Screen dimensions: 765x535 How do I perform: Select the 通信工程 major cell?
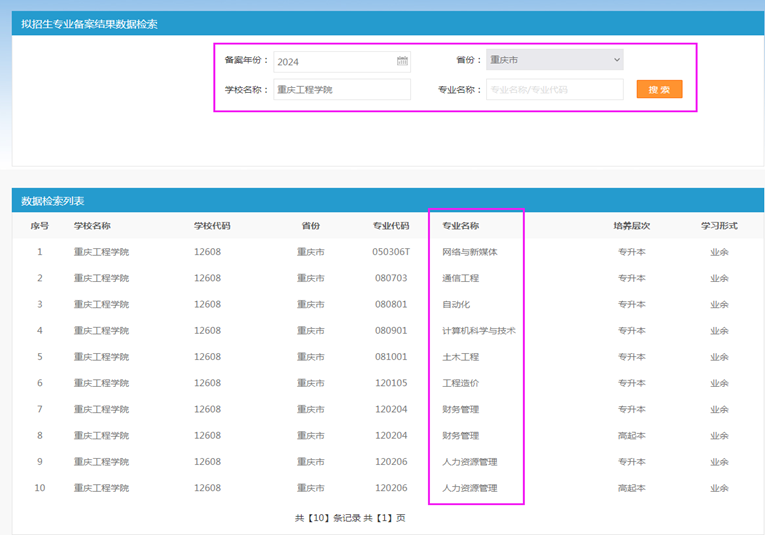point(460,278)
